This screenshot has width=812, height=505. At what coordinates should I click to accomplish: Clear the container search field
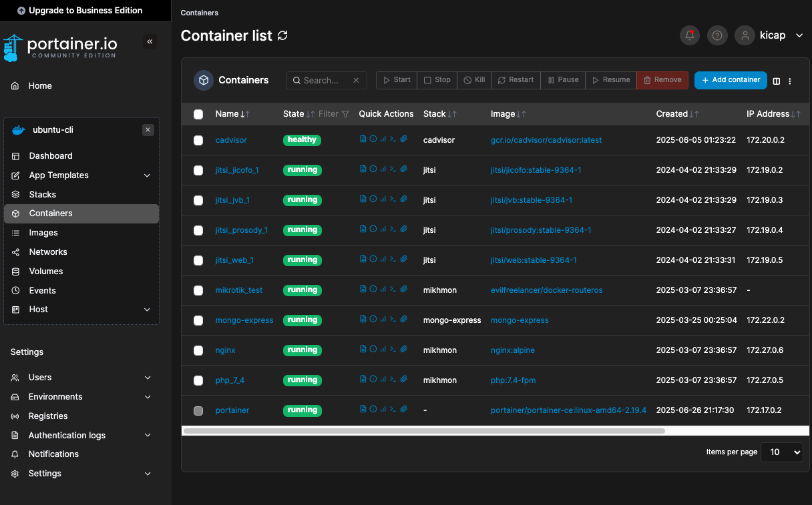coord(356,80)
